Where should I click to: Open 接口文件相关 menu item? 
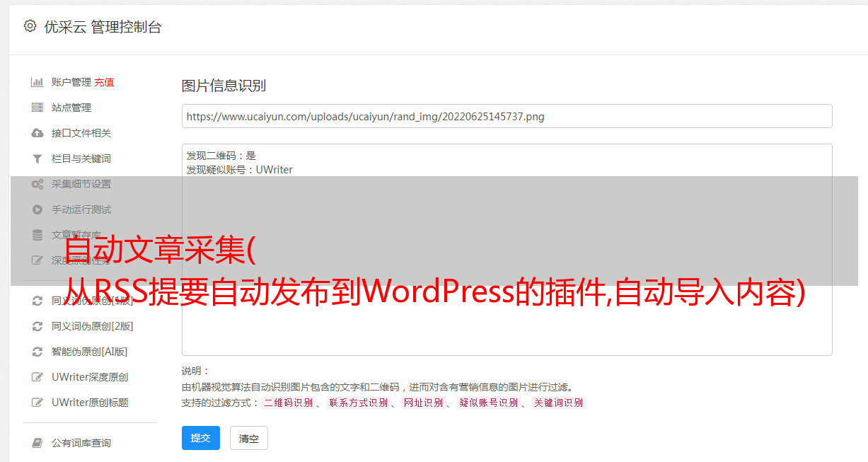(81, 133)
